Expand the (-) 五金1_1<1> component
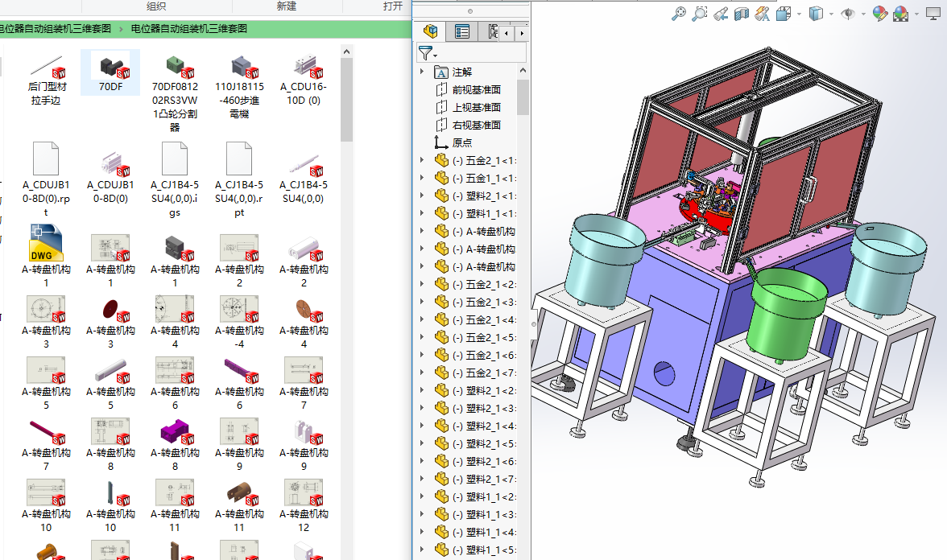The image size is (947, 560). [x=422, y=177]
